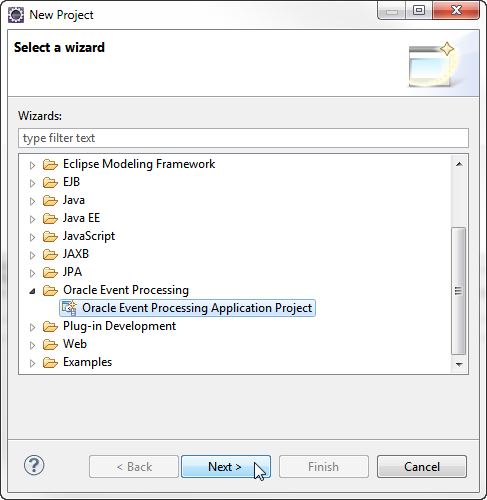Viewport: 487px width, 500px height.
Task: Click the Next button
Action: point(226,466)
